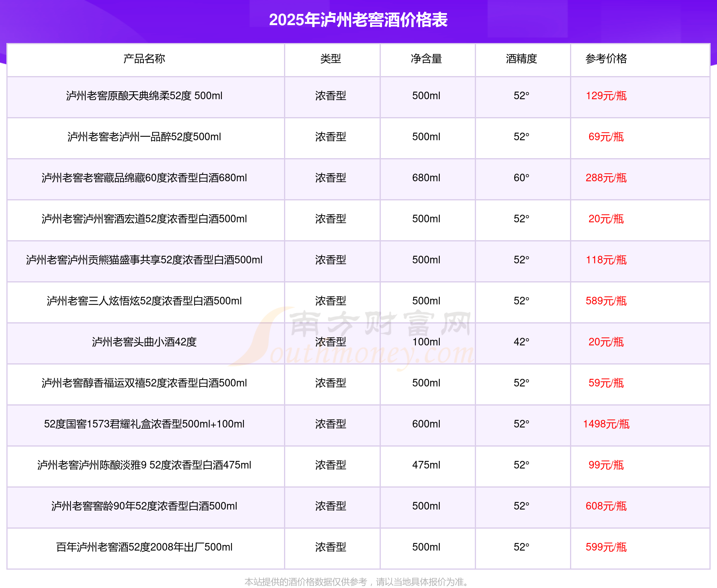Image resolution: width=717 pixels, height=588 pixels.
Task: Click the "20元/瓶" price for 头曲小酒
Action: (606, 342)
